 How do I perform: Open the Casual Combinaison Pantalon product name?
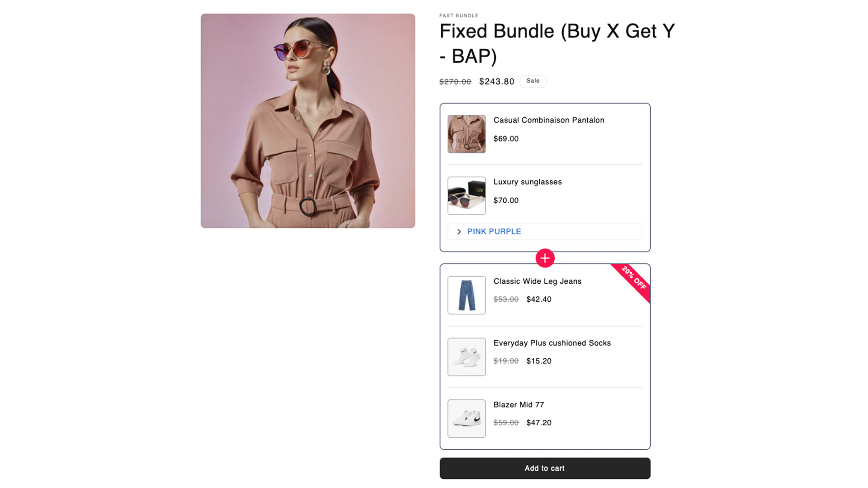click(x=549, y=120)
